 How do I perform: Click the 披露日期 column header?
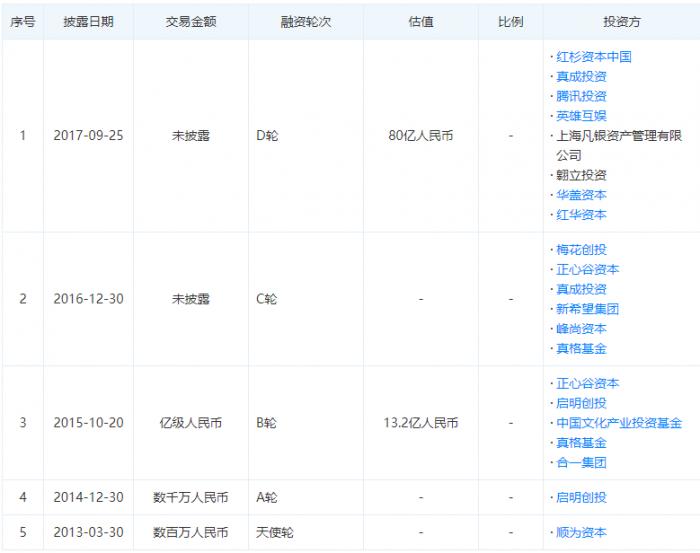[88, 21]
